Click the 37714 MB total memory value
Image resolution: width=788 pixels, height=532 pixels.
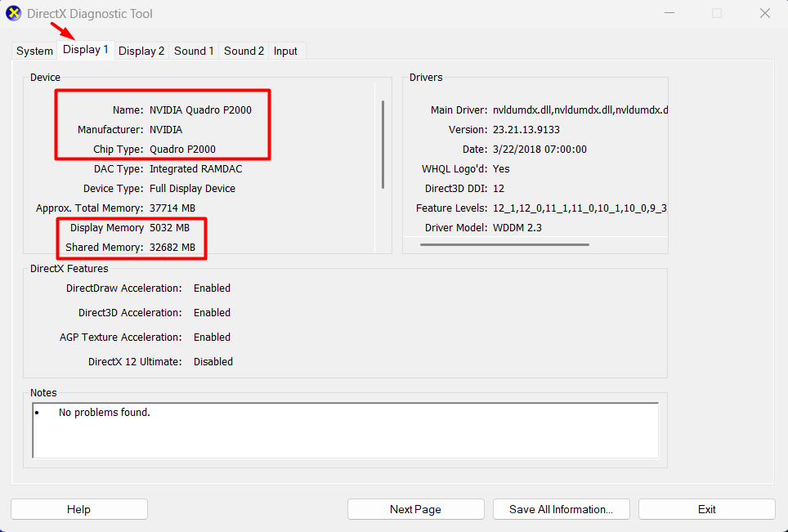coord(172,208)
